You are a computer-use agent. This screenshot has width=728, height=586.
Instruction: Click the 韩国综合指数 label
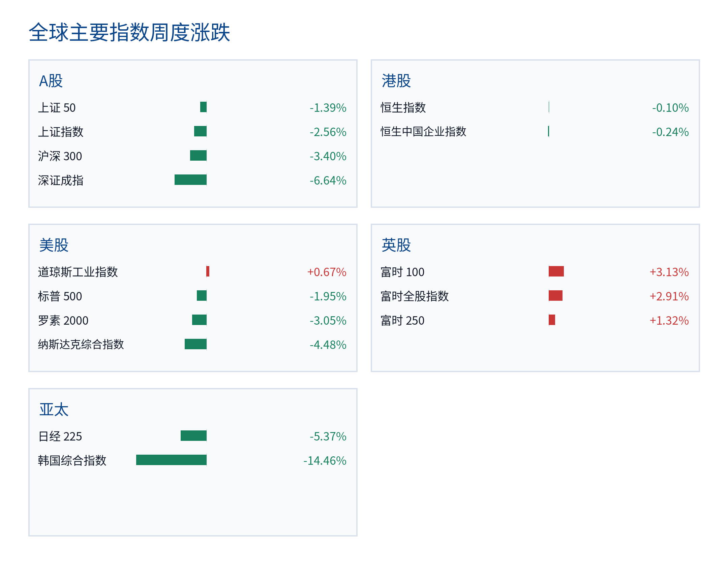pos(72,460)
